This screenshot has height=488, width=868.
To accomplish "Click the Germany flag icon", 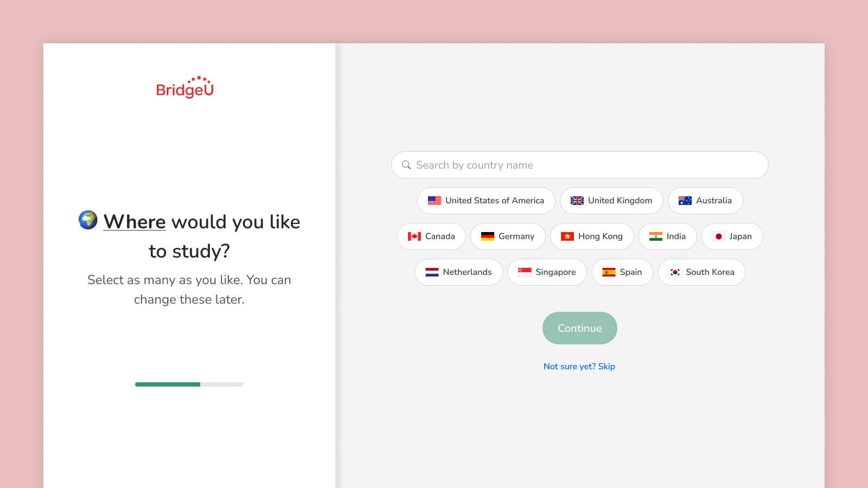I will (x=487, y=236).
